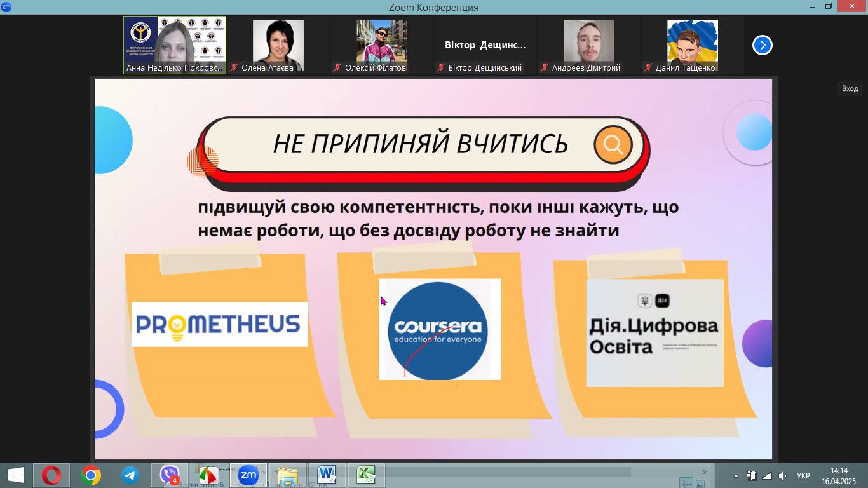Open Opera browser from taskbar
Screen dimensions: 868x488
coord(51,475)
